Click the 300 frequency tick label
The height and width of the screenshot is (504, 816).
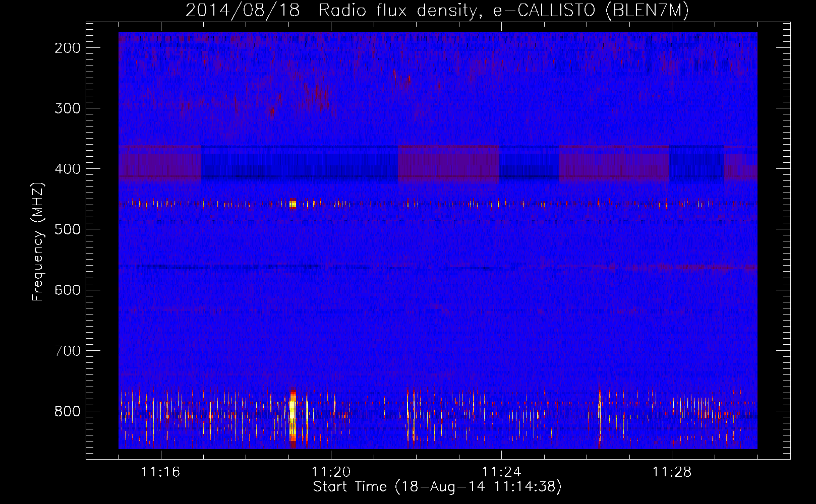point(67,108)
